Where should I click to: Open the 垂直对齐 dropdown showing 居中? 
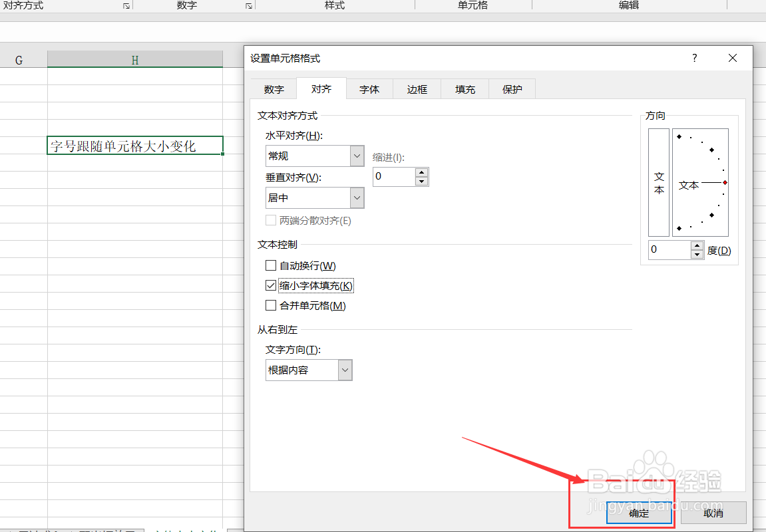point(357,198)
